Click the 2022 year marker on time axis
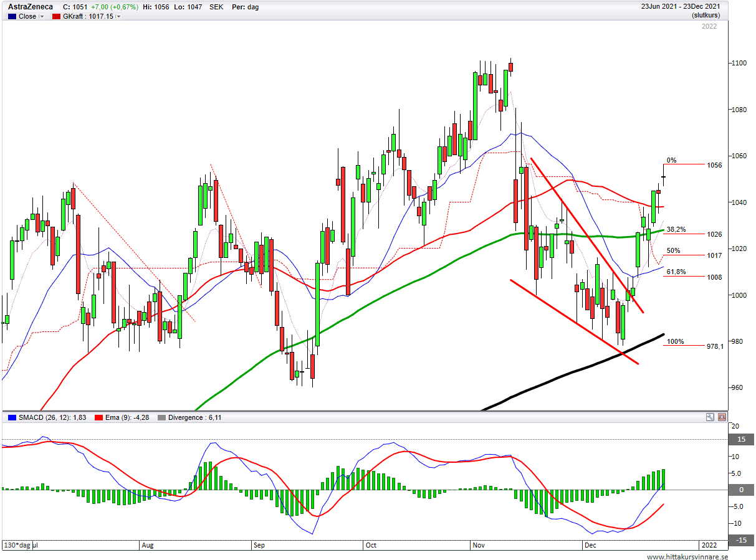756x560 pixels. tap(709, 544)
